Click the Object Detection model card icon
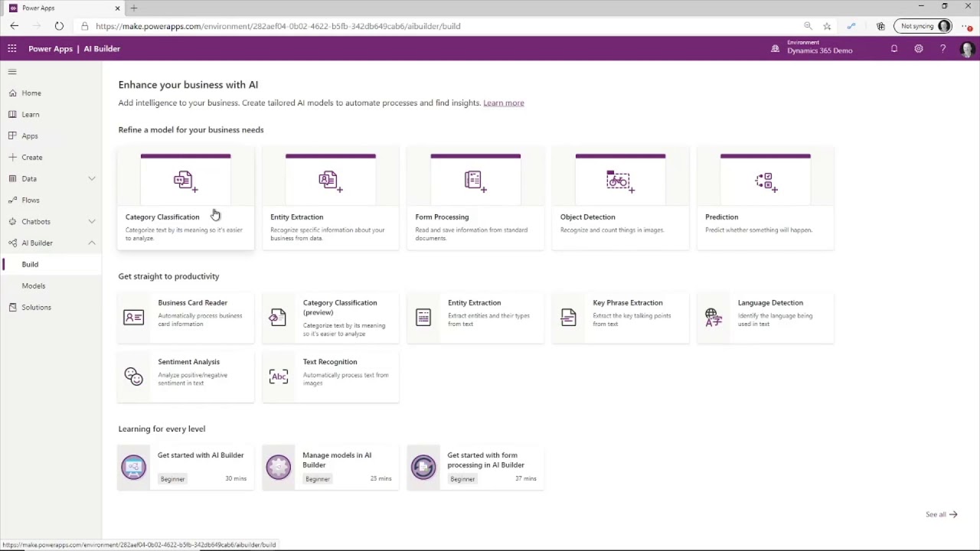This screenshot has height=551, width=980. (619, 181)
